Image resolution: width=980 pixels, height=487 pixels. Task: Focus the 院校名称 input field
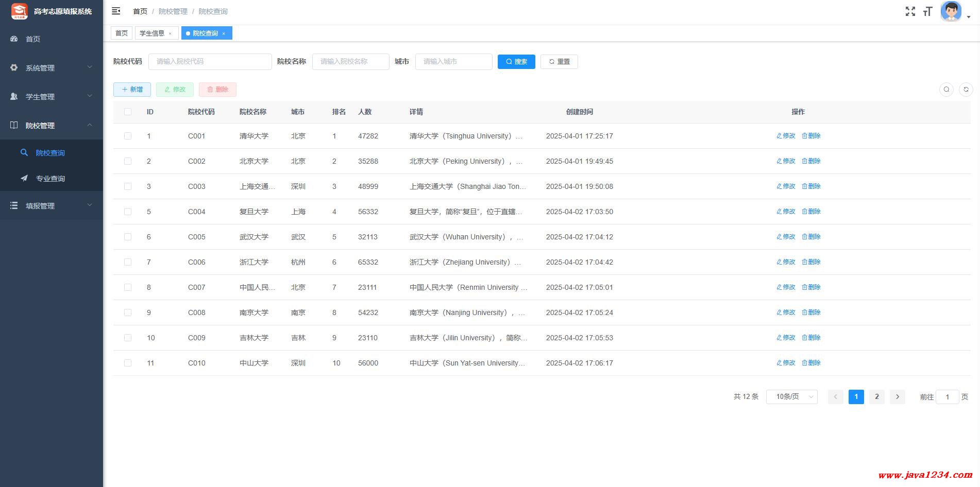(350, 62)
